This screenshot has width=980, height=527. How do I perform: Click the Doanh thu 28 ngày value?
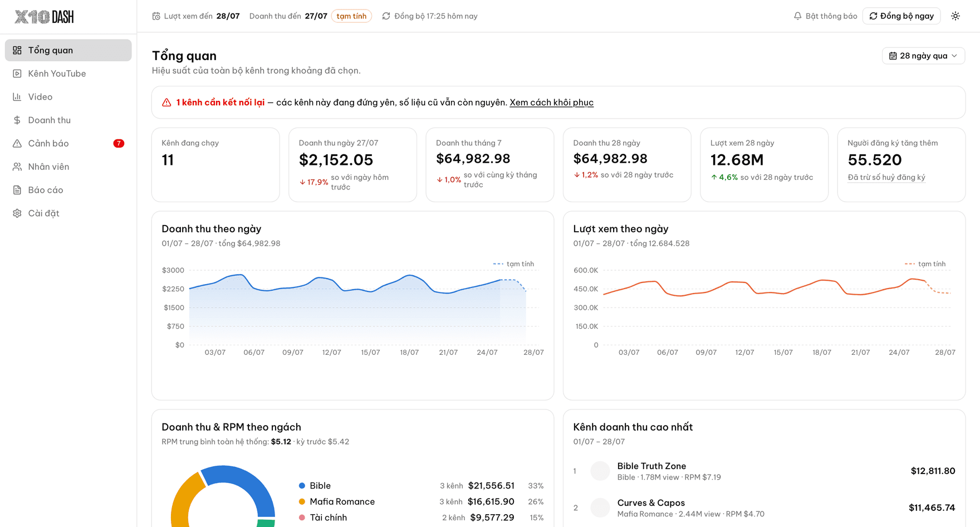point(610,159)
